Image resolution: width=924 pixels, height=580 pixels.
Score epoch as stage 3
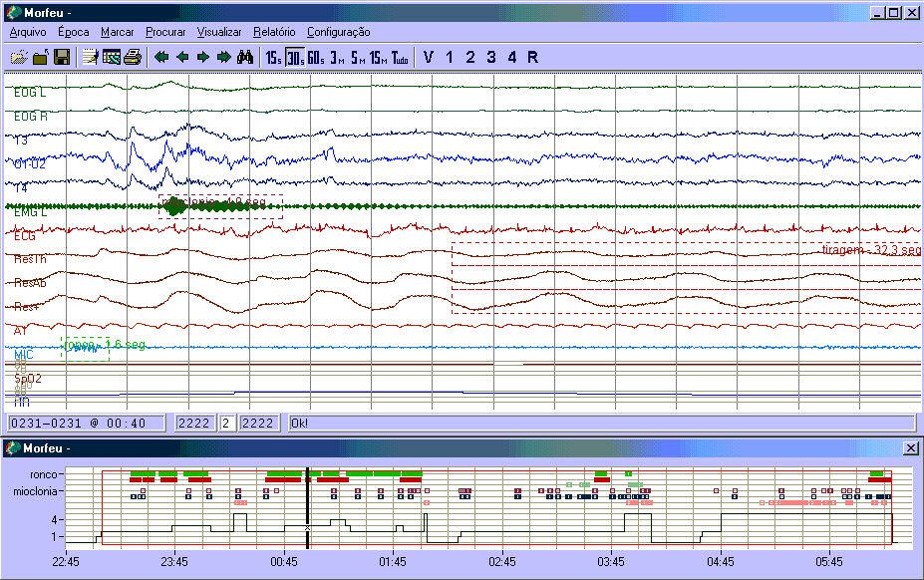pyautogui.click(x=491, y=57)
